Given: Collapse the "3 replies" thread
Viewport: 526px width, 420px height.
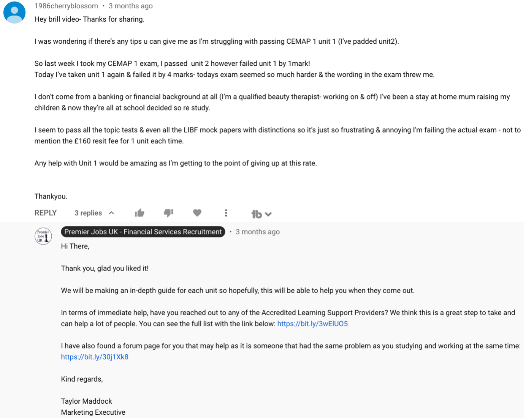Looking at the screenshot, I should (x=88, y=213).
